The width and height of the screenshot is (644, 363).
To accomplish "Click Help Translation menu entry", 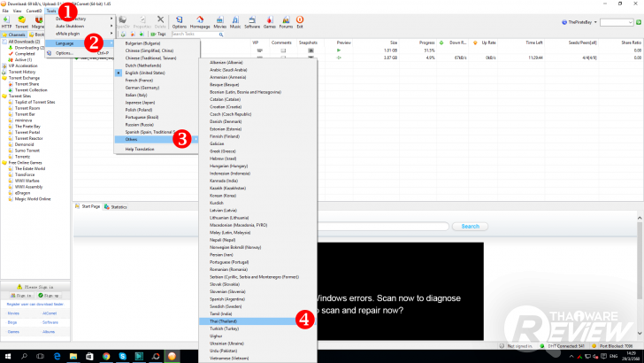I will 140,150.
